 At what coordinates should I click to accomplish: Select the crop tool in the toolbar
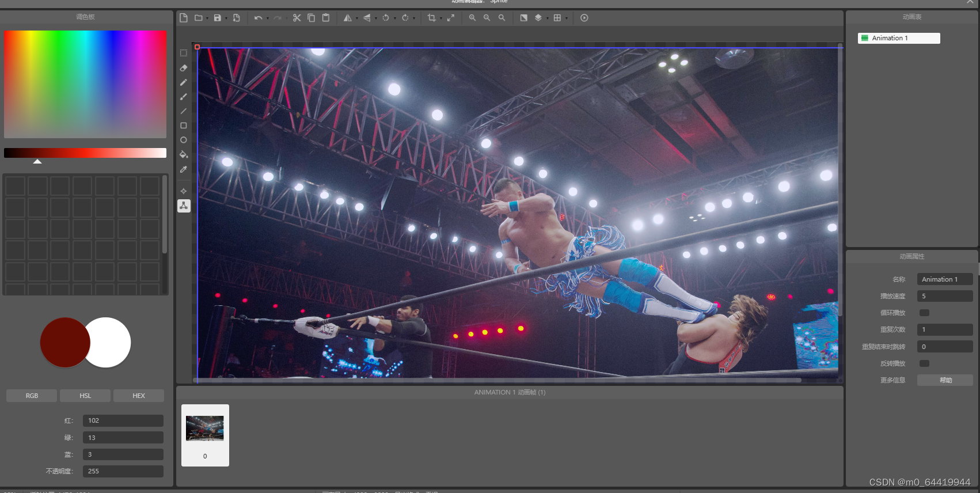432,18
